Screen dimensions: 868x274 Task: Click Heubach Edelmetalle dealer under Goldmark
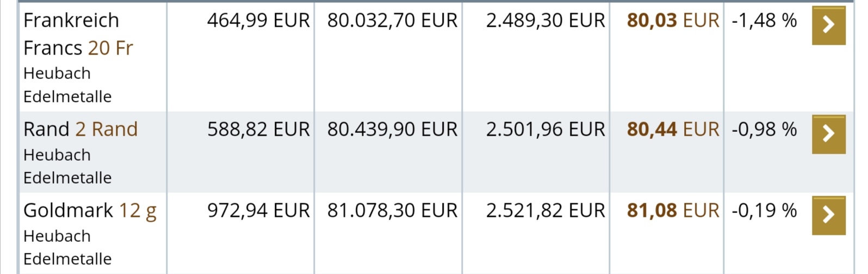[x=67, y=247]
